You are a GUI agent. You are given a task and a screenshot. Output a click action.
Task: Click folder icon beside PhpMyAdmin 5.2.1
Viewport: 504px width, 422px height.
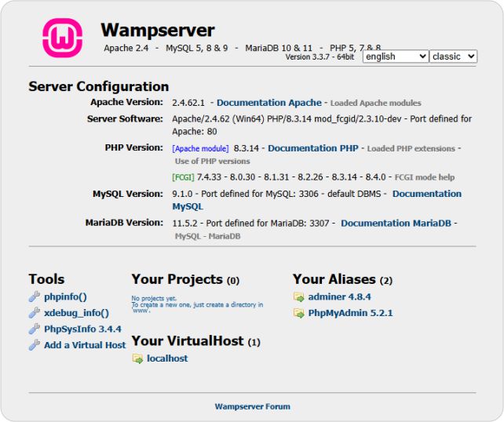(x=299, y=313)
